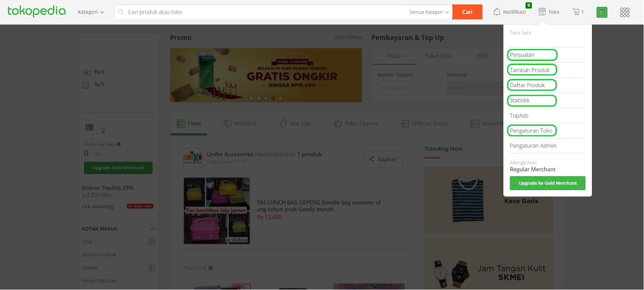
Task: Click the Cek sekarang link
Action: tap(98, 207)
